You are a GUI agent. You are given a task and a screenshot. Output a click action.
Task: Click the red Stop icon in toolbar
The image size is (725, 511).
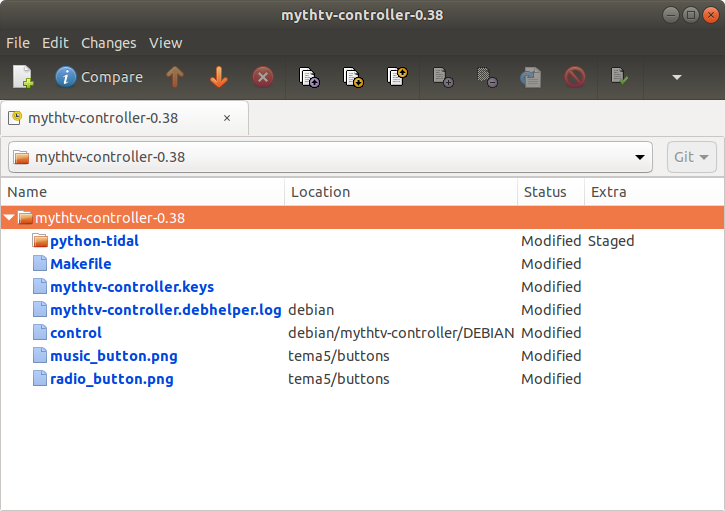click(263, 77)
